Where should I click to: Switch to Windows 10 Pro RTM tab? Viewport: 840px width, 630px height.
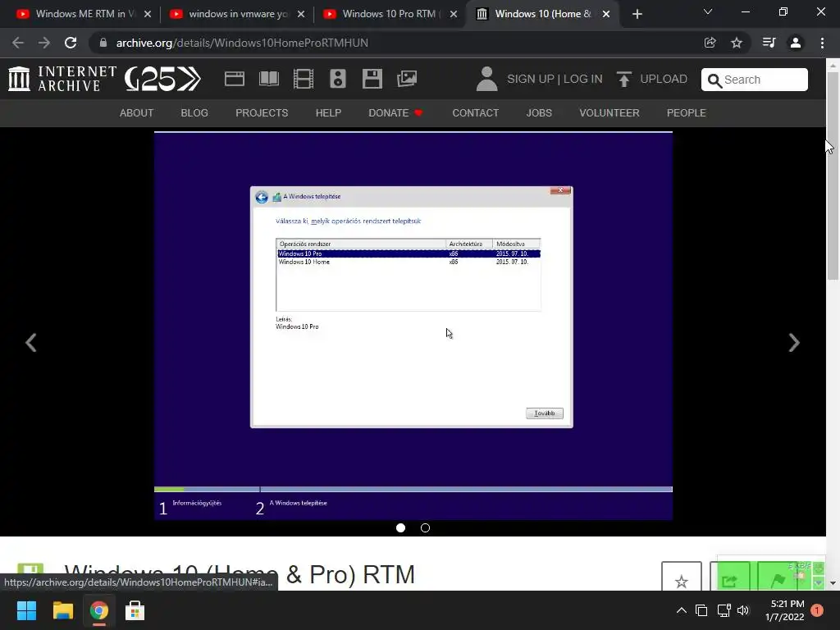point(388,14)
